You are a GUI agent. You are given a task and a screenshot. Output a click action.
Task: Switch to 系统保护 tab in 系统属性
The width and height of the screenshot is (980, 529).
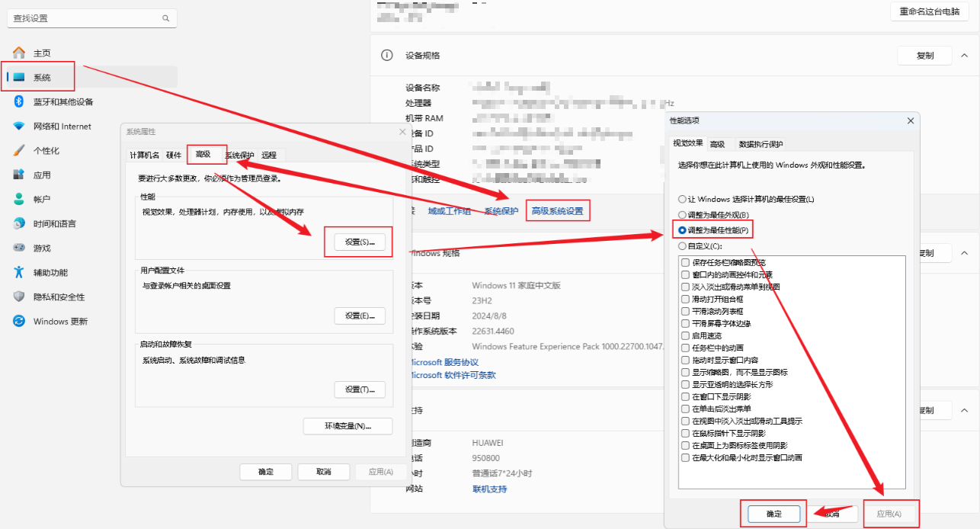pyautogui.click(x=239, y=155)
